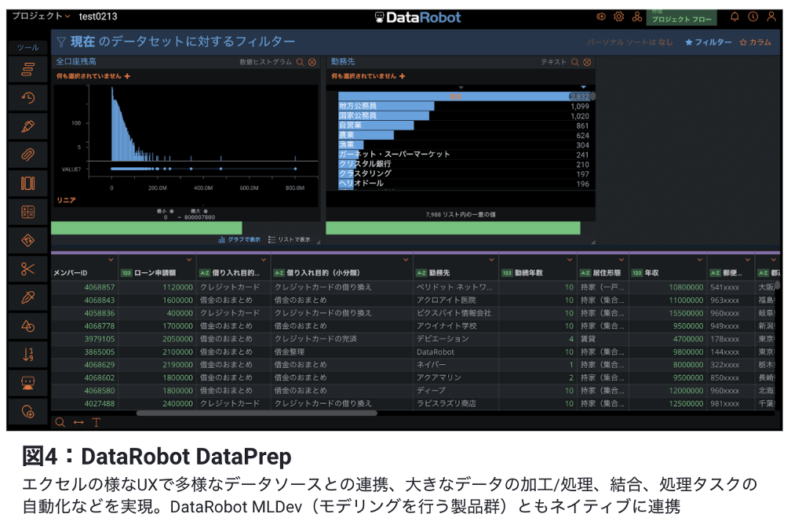The height and width of the screenshot is (532, 791).
Task: Open the info circle icon in header
Action: coord(753,16)
